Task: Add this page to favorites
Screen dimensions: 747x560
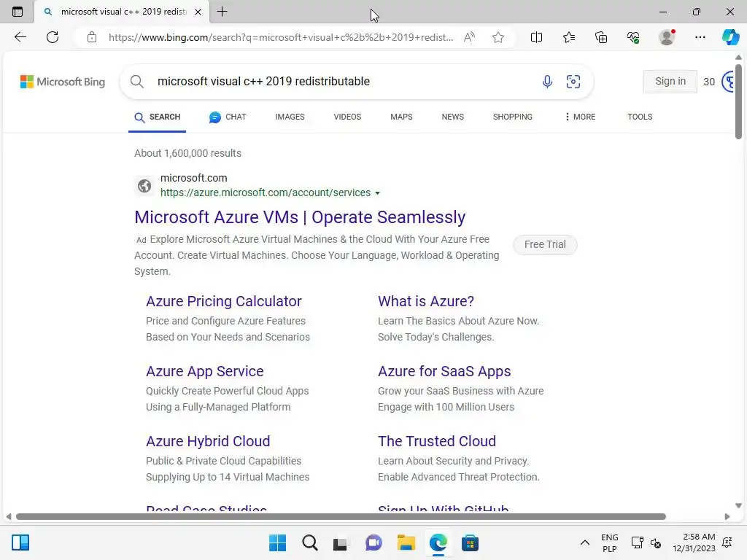Action: [x=498, y=37]
